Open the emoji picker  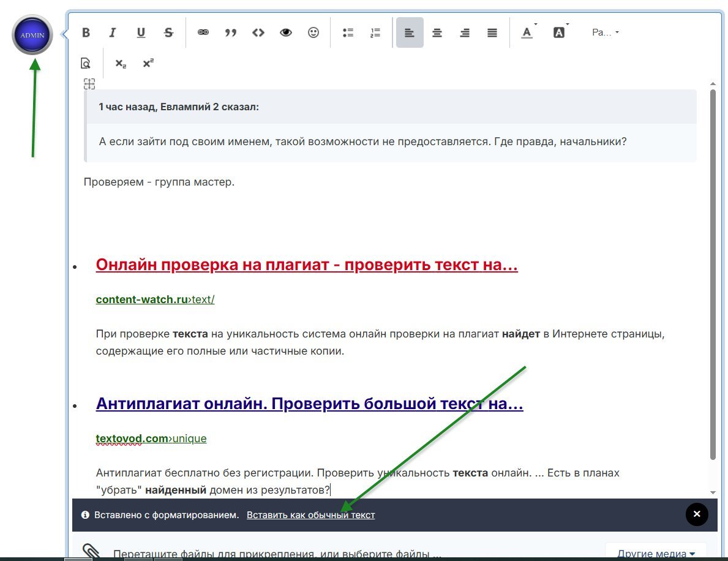(x=313, y=32)
